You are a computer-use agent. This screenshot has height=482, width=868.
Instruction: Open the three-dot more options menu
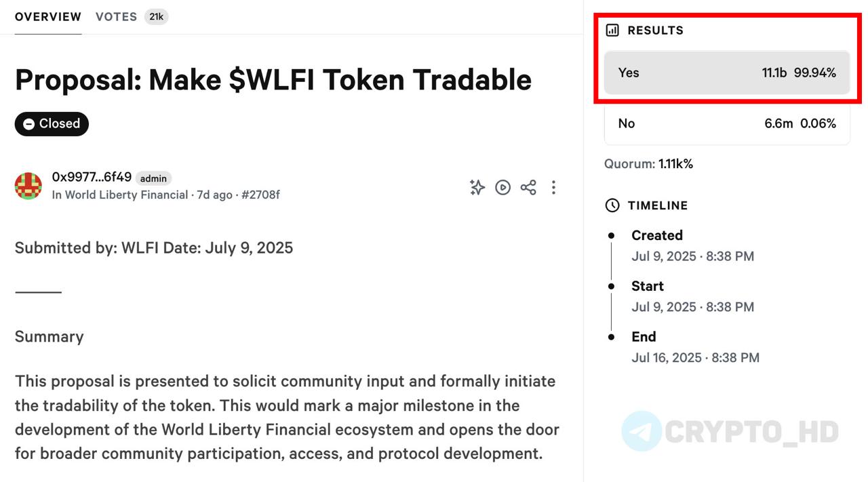click(553, 187)
